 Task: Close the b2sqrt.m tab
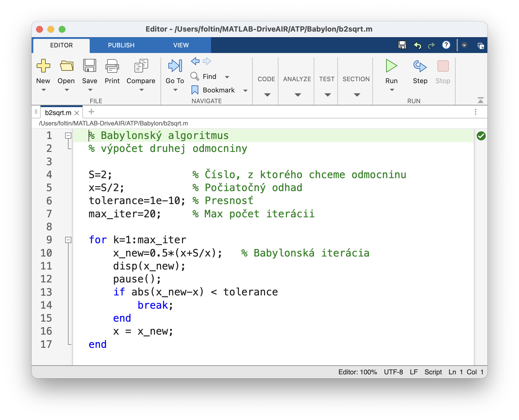(77, 113)
